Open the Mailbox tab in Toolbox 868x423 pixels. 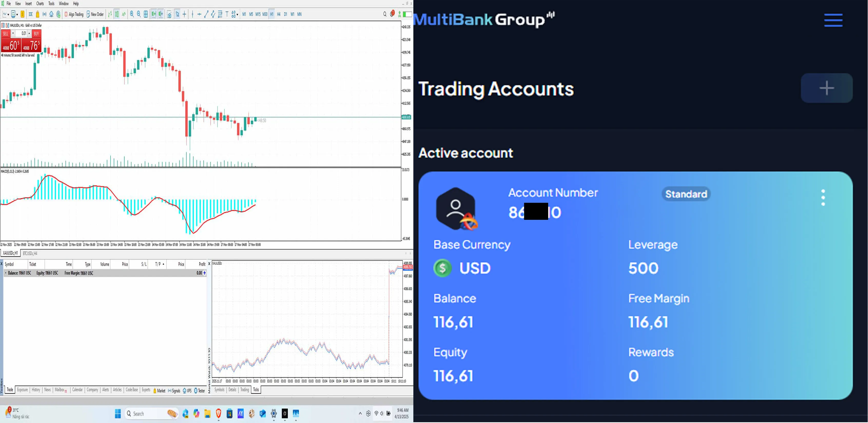pos(61,390)
